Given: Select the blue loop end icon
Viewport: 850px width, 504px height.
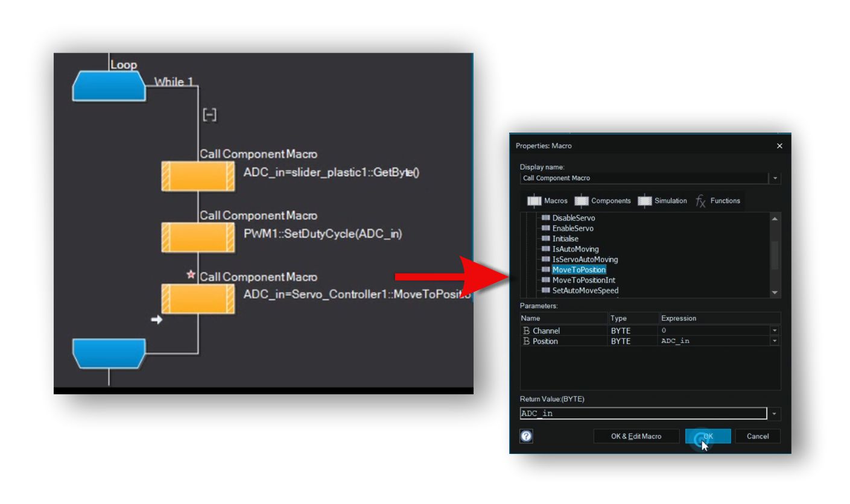Looking at the screenshot, I should click(109, 353).
